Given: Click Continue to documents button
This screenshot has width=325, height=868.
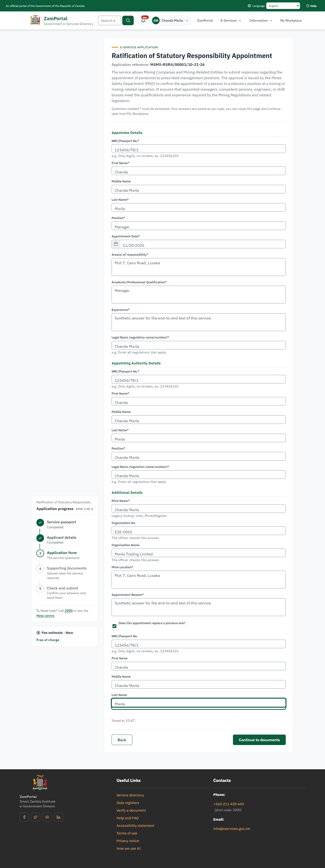Looking at the screenshot, I should (x=259, y=740).
